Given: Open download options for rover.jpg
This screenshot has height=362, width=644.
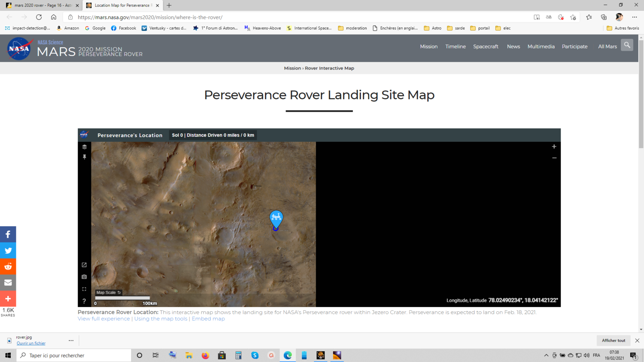Looking at the screenshot, I should [71, 341].
